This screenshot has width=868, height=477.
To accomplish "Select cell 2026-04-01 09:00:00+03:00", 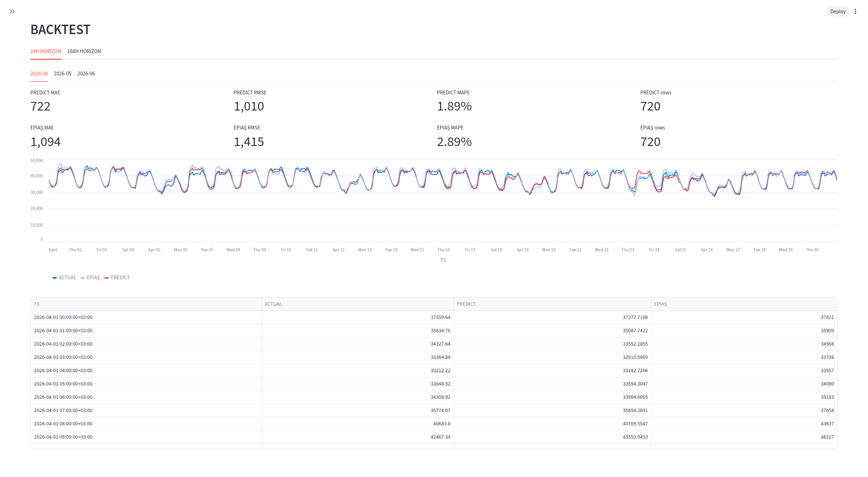I will pos(146,437).
